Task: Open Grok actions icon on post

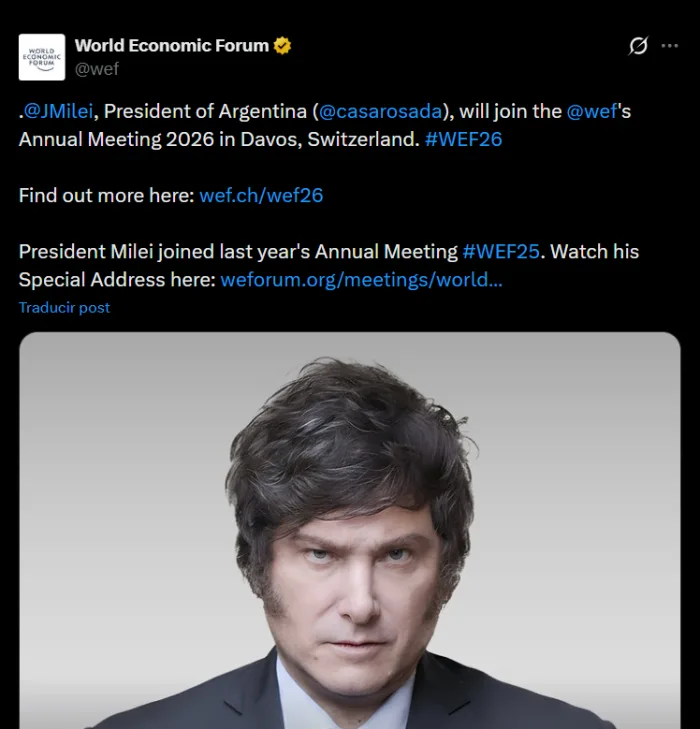Action: pos(638,46)
